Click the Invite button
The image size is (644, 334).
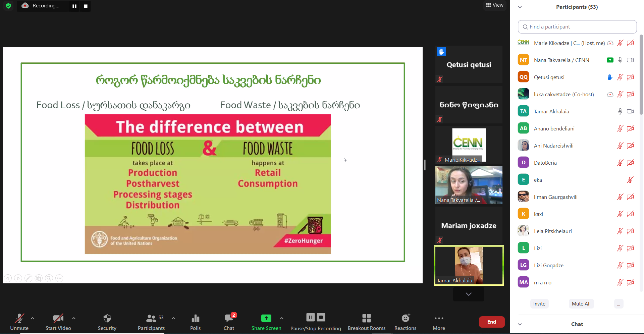(x=539, y=304)
